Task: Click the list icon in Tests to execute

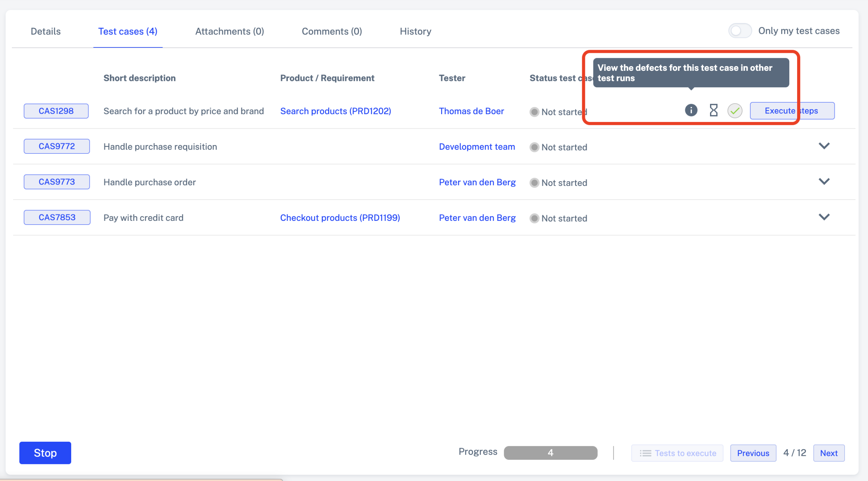Action: (x=645, y=453)
